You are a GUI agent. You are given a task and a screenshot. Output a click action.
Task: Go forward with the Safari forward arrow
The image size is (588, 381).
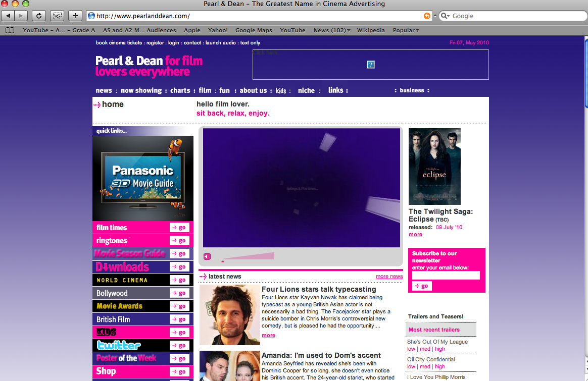(21, 16)
